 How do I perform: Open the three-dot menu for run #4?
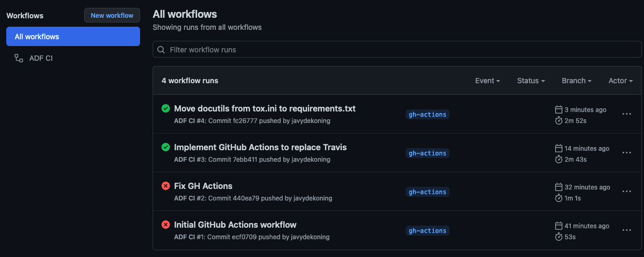(626, 114)
